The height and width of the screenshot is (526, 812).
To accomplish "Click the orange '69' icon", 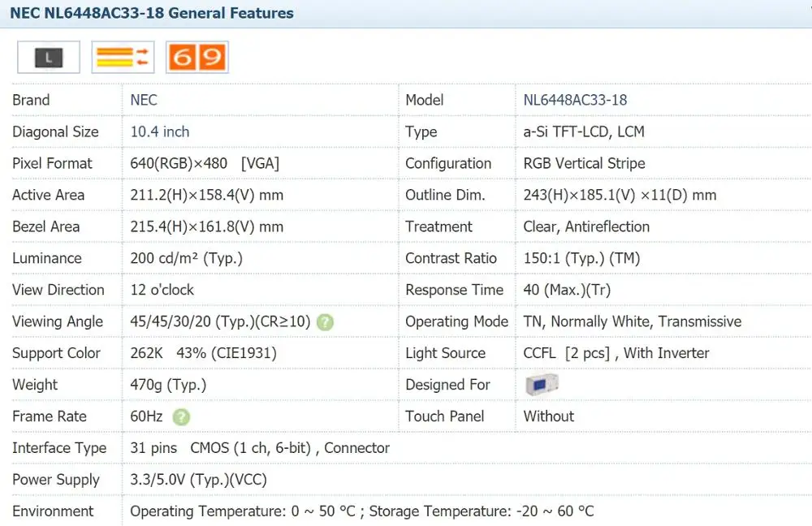I will (x=197, y=57).
